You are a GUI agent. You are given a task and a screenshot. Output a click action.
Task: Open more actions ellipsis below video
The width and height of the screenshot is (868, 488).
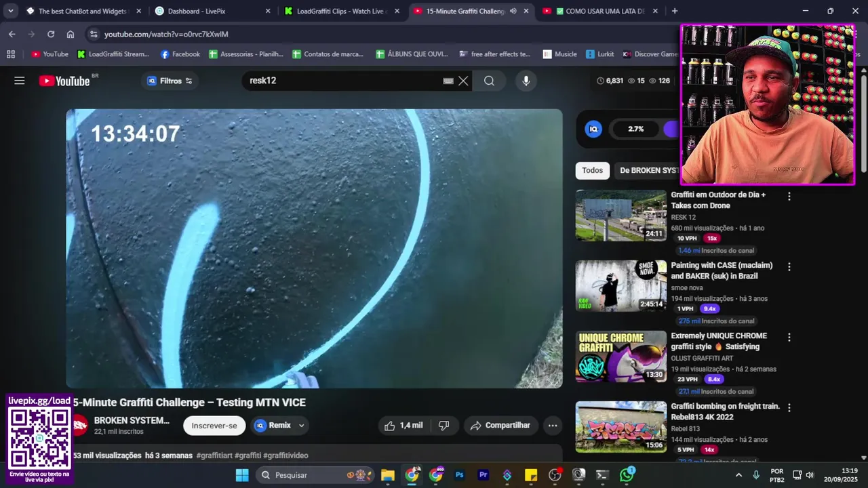553,426
